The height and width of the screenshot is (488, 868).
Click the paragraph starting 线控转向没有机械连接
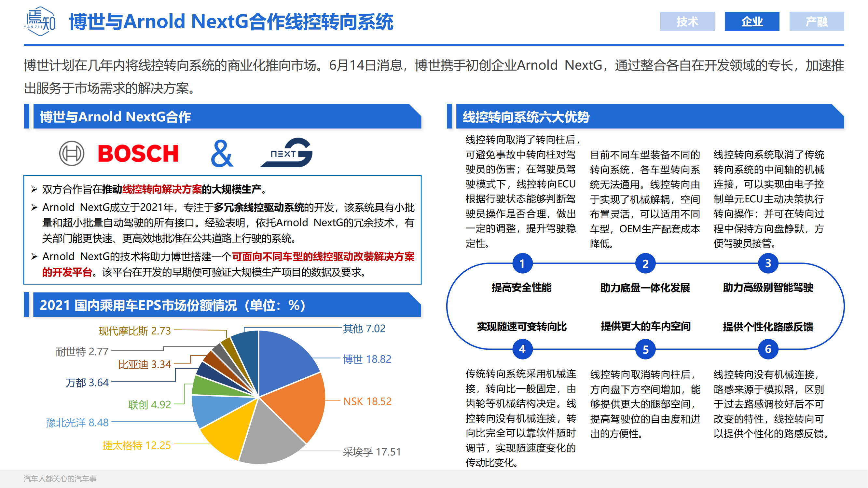tap(771, 404)
